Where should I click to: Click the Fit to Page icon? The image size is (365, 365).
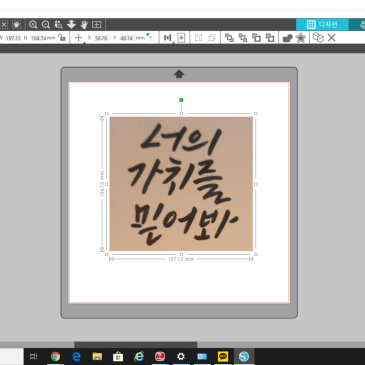pyautogui.click(x=97, y=24)
